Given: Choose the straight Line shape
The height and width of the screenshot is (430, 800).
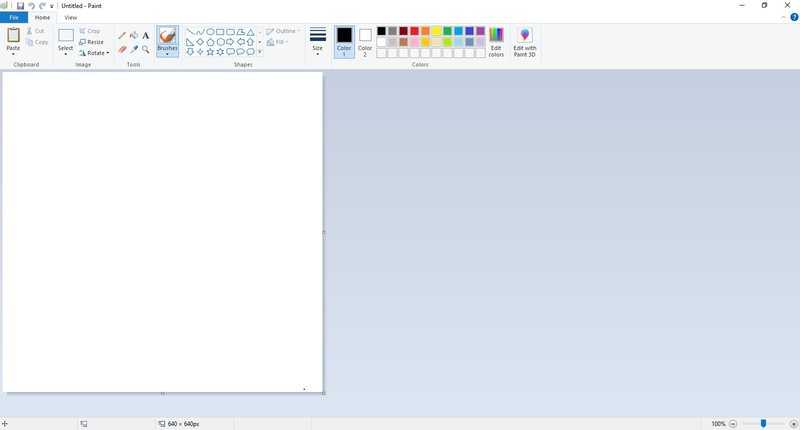Looking at the screenshot, I should pos(190,32).
